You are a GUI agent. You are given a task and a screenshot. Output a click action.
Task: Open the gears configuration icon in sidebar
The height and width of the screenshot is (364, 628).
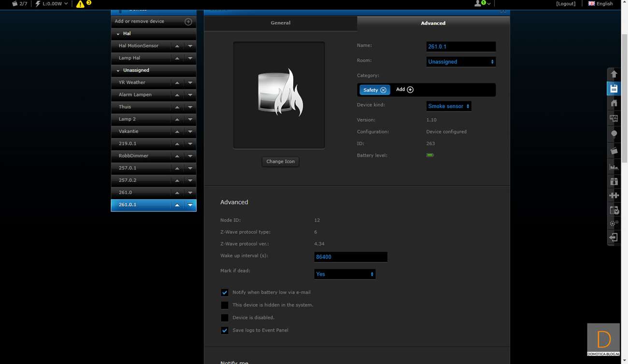click(x=614, y=224)
